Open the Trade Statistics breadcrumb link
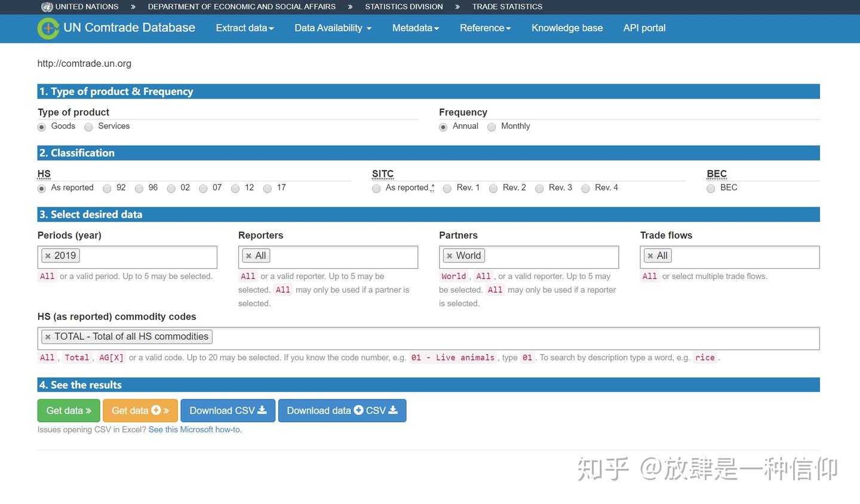The image size is (860, 504). pyautogui.click(x=508, y=7)
